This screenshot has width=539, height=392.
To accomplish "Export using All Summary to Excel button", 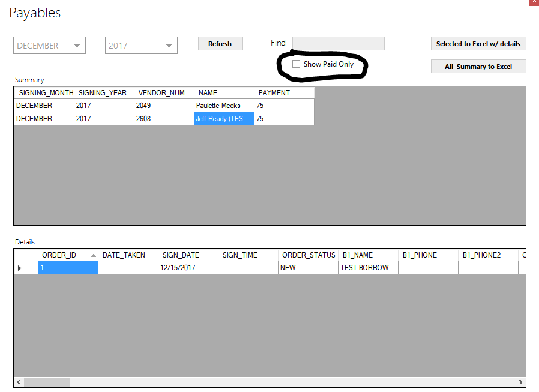I will [478, 67].
